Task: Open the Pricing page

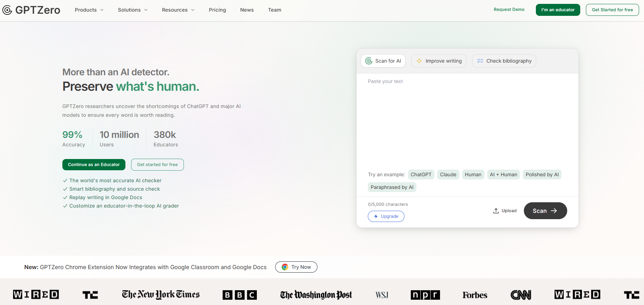Action: coord(217,10)
